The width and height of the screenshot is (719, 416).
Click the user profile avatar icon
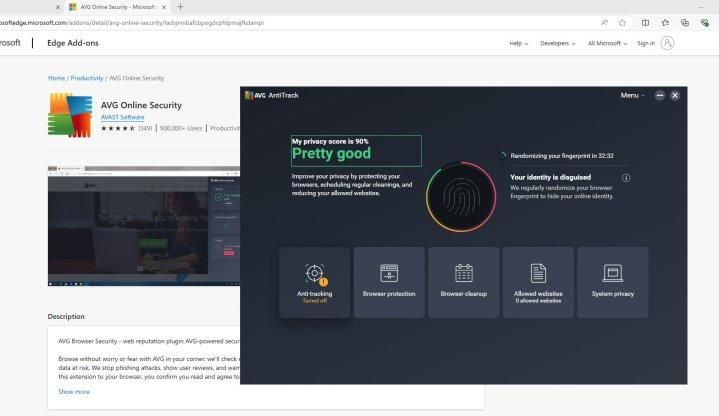pos(667,43)
